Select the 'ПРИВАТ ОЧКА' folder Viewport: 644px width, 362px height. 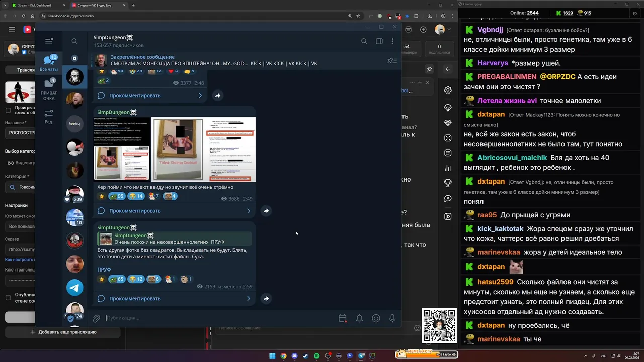coord(49,89)
